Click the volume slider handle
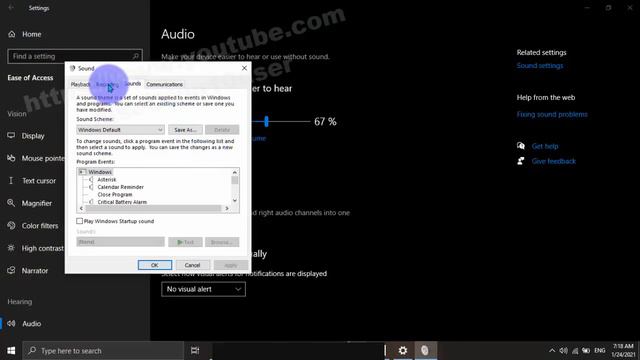 tap(267, 121)
